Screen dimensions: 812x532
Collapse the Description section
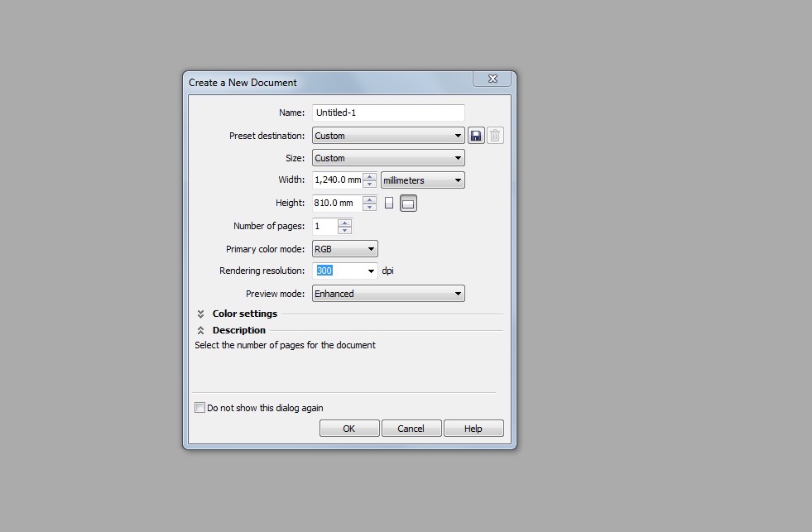point(200,330)
